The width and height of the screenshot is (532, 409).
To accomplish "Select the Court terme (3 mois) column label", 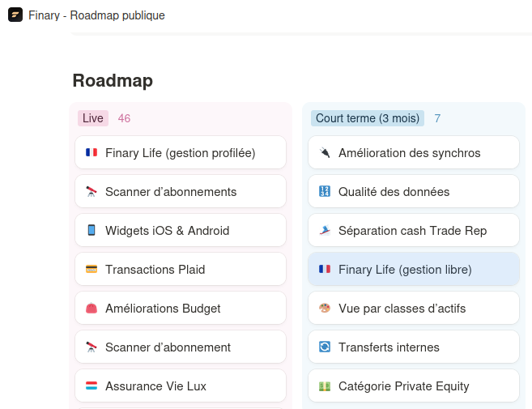I will [368, 118].
